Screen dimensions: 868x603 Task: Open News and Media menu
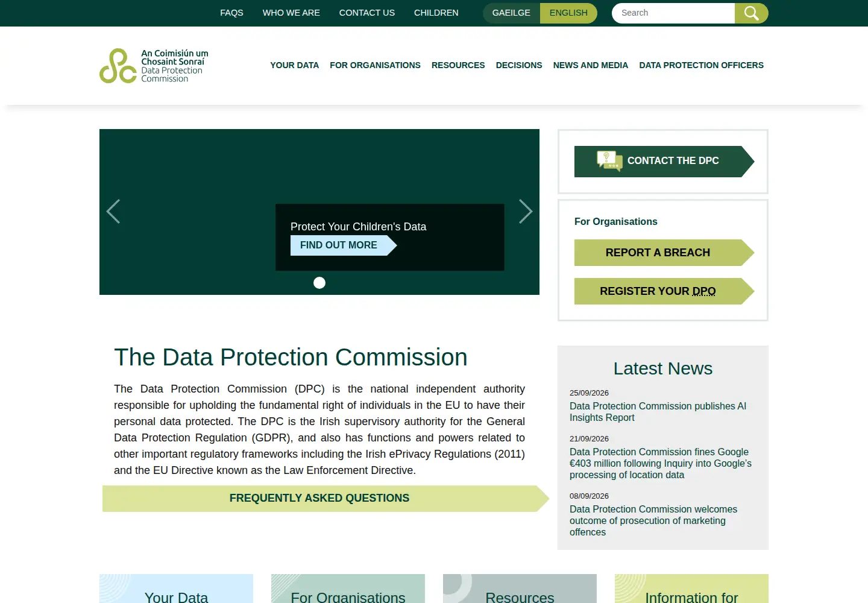(x=591, y=65)
